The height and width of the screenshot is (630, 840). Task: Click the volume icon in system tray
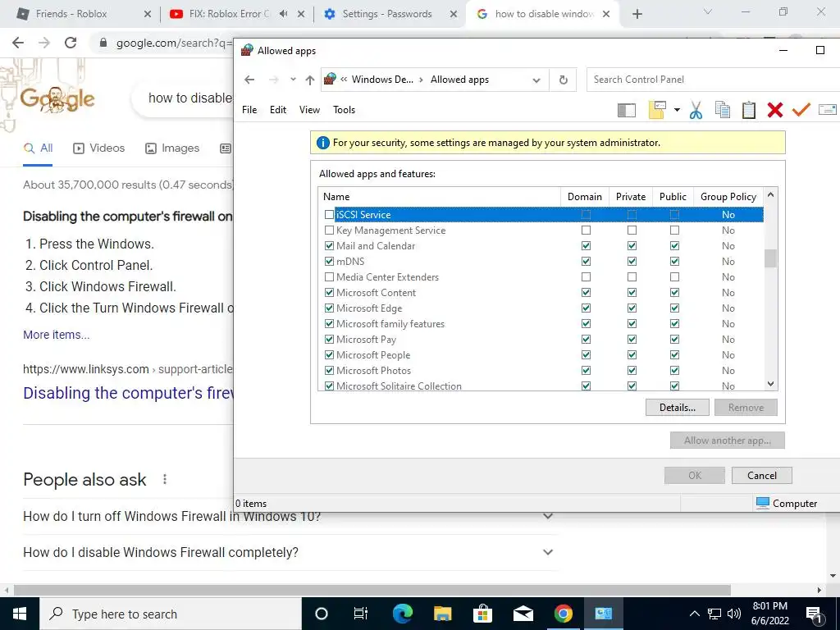pyautogui.click(x=734, y=614)
